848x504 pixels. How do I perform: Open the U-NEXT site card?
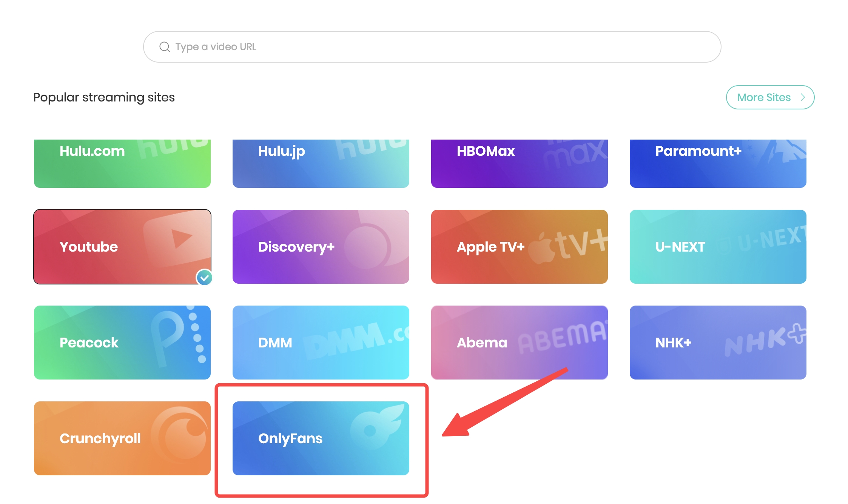(718, 247)
